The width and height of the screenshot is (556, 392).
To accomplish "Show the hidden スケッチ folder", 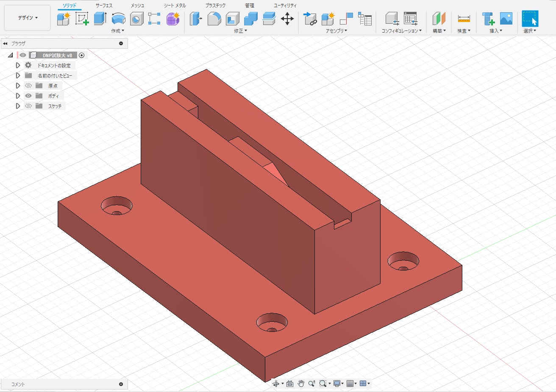I will pos(28,106).
